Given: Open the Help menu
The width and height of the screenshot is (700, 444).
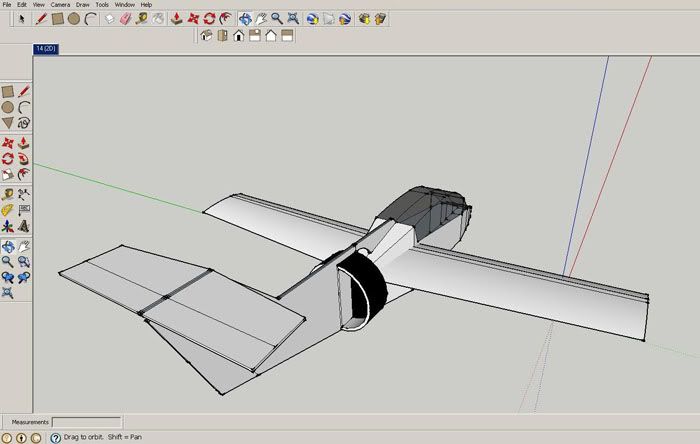Looking at the screenshot, I should tap(146, 4).
